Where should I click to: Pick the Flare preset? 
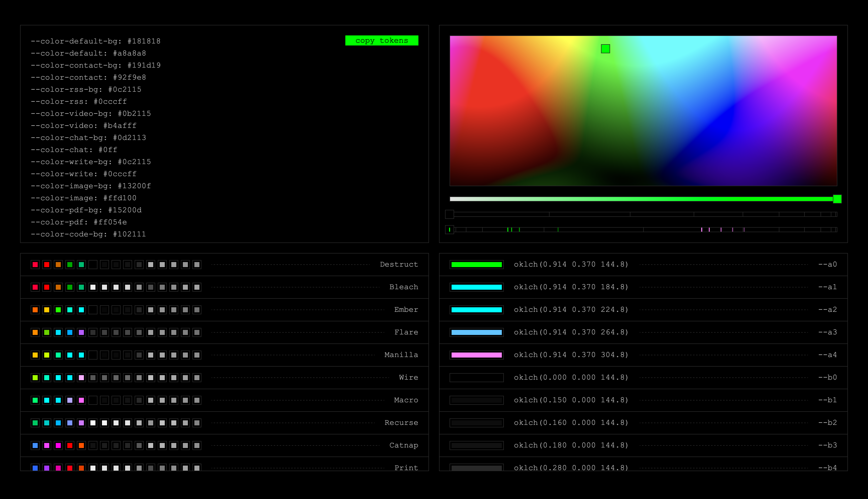[x=406, y=332]
